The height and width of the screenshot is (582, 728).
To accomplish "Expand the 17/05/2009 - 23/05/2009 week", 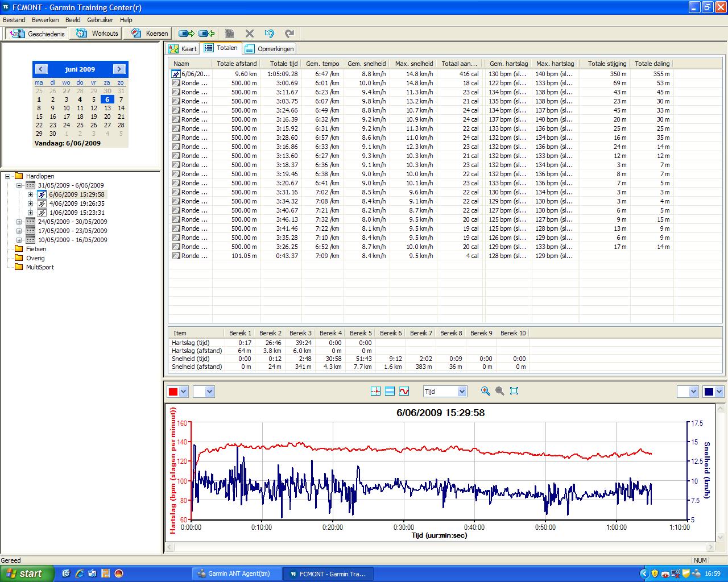I will coord(19,231).
